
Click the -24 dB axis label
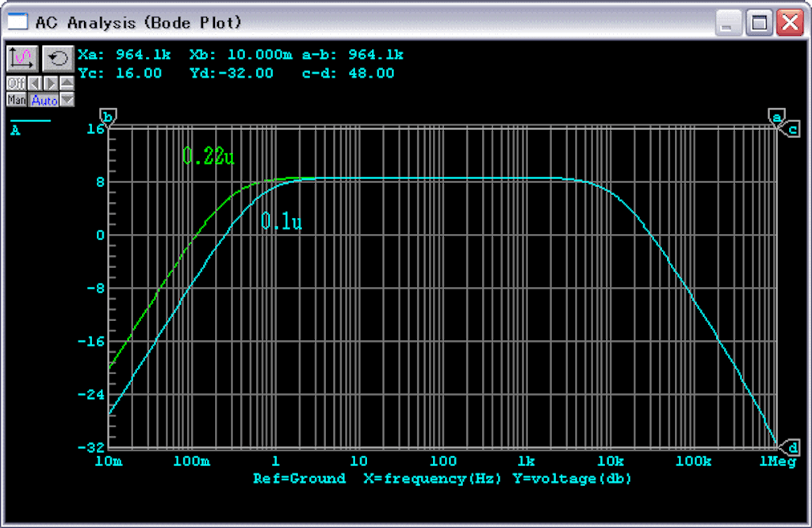91,395
